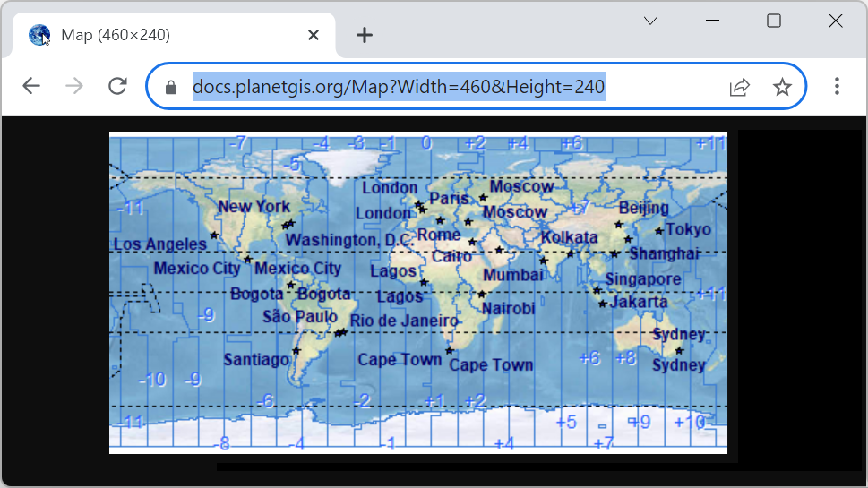Close the Map (460×240) tab
The width and height of the screenshot is (868, 488).
pos(314,35)
